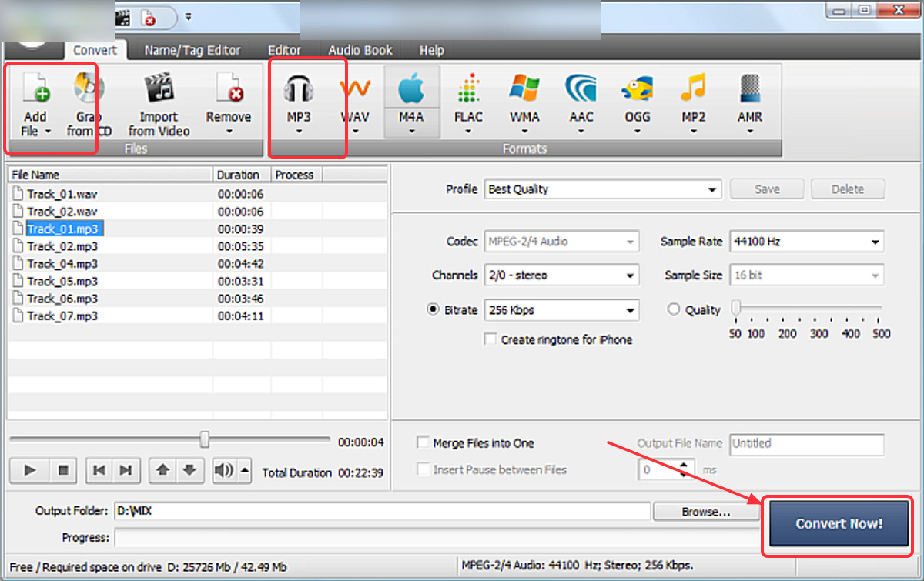Image resolution: width=924 pixels, height=581 pixels.
Task: Open the Profile dropdown
Action: tap(603, 189)
